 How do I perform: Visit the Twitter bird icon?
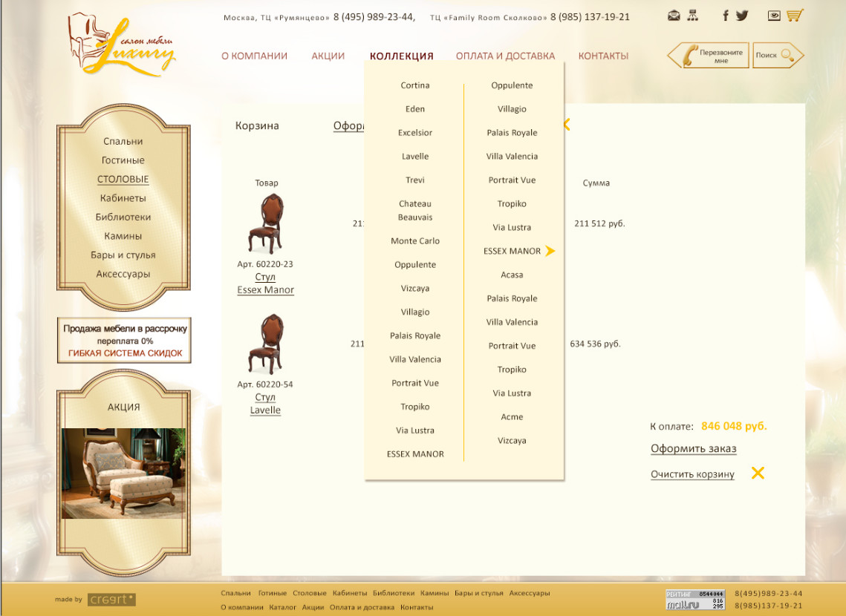(742, 16)
